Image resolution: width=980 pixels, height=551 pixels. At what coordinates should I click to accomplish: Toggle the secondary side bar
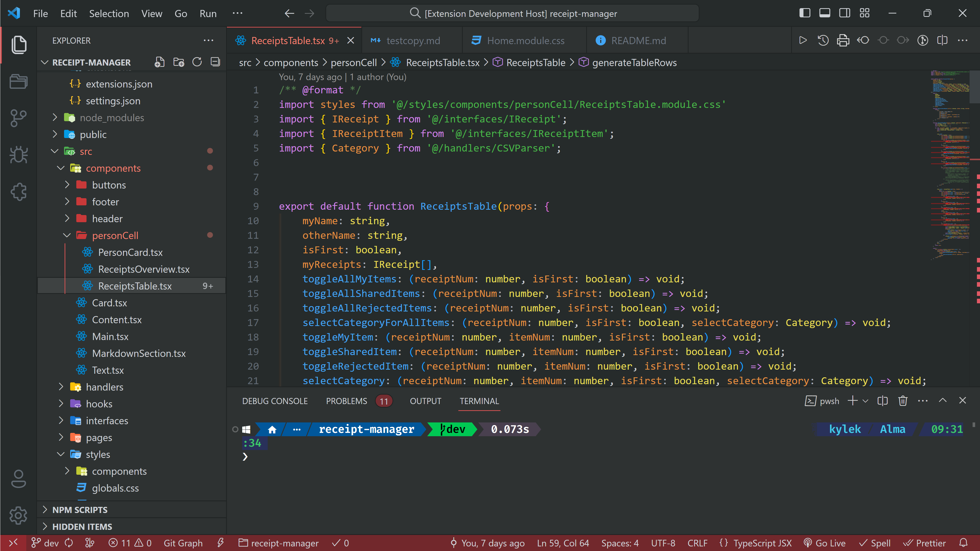[844, 13]
